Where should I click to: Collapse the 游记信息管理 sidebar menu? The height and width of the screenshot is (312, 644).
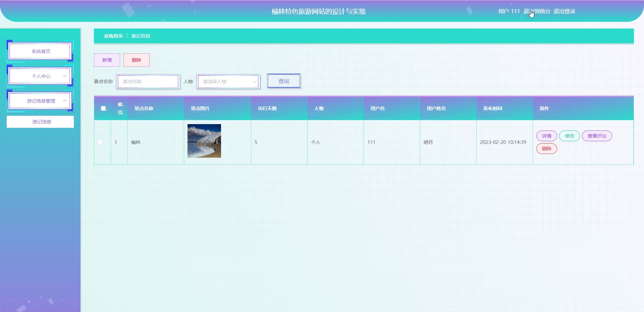coord(40,101)
